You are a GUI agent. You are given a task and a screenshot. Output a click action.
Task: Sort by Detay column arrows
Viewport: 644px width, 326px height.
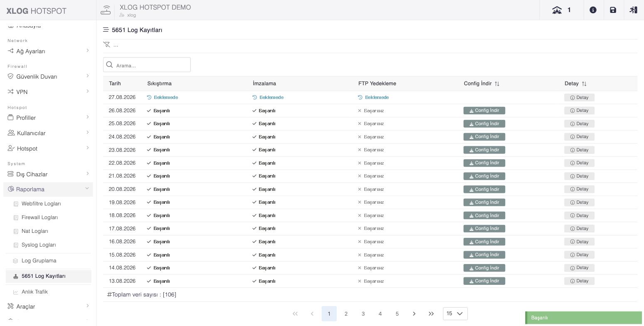coord(584,84)
